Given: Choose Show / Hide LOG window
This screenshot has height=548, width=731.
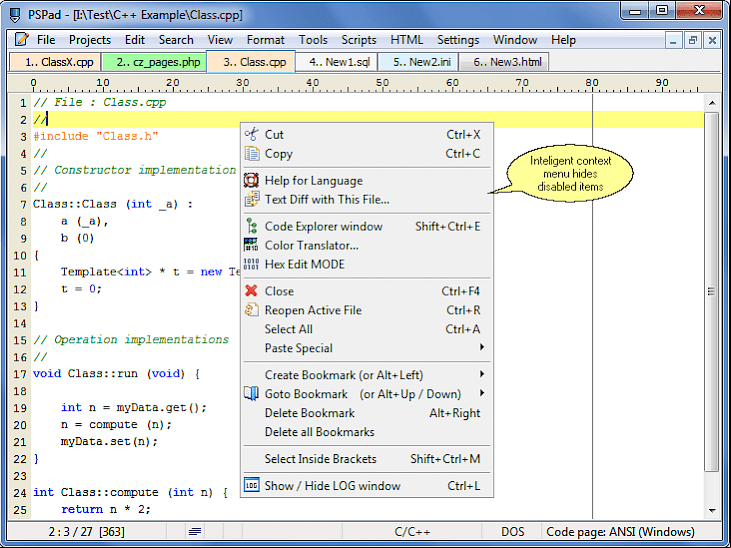Looking at the screenshot, I should (x=367, y=486).
